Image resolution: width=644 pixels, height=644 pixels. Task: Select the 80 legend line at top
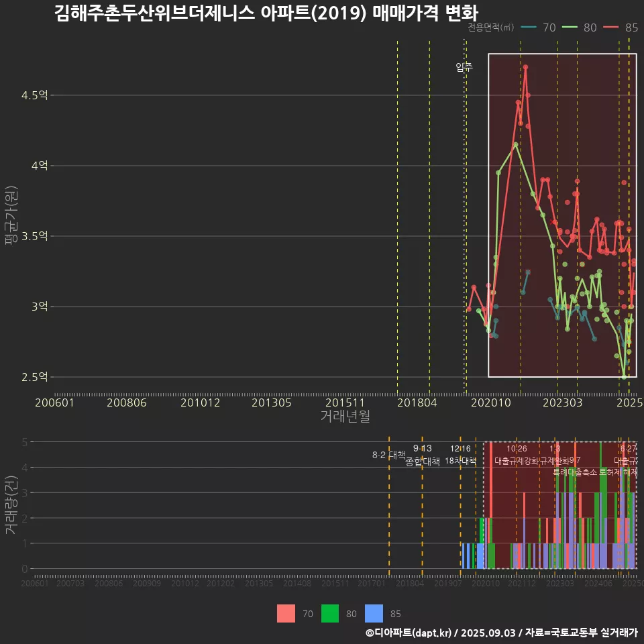tap(570, 28)
